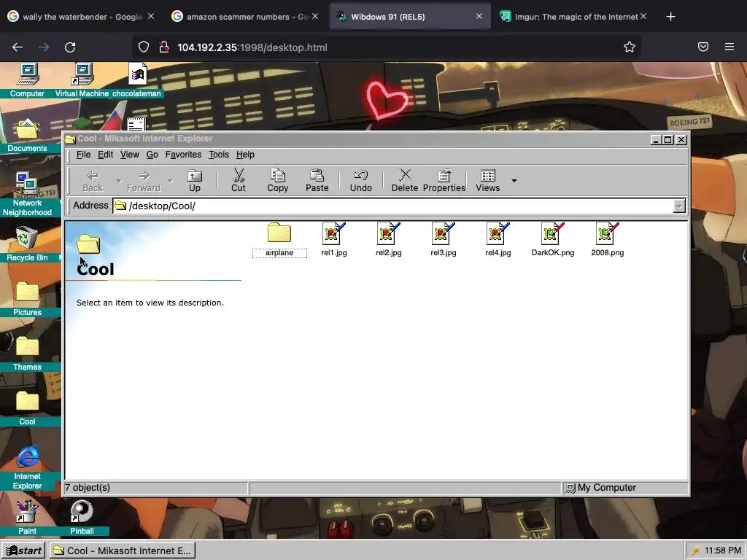The width and height of the screenshot is (747, 560).
Task: Open the Favorites menu
Action: [183, 155]
